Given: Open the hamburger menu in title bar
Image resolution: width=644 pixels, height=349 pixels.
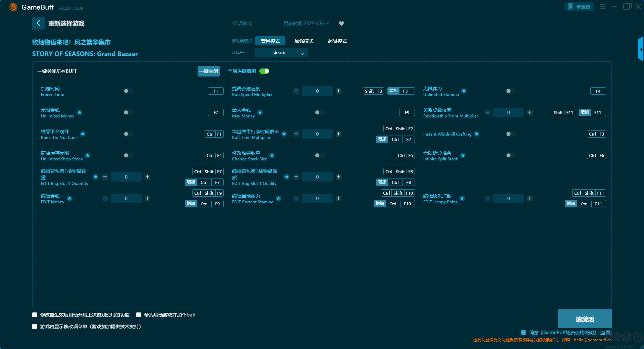Looking at the screenshot, I should coord(603,7).
